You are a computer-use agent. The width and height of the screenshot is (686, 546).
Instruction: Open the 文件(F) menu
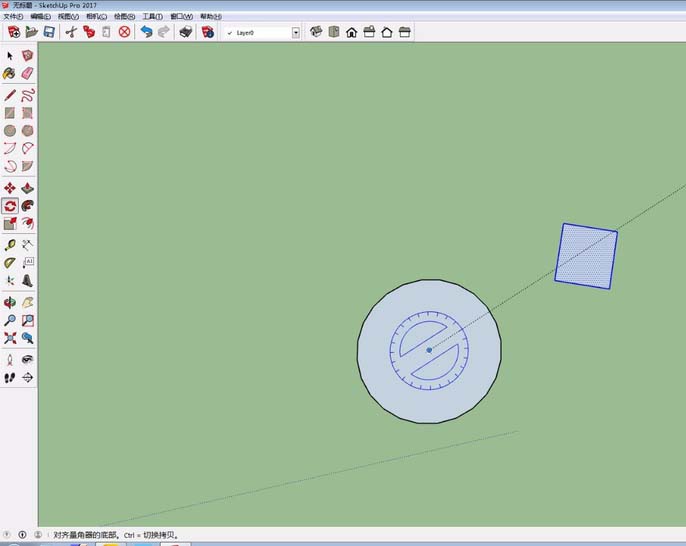13,17
